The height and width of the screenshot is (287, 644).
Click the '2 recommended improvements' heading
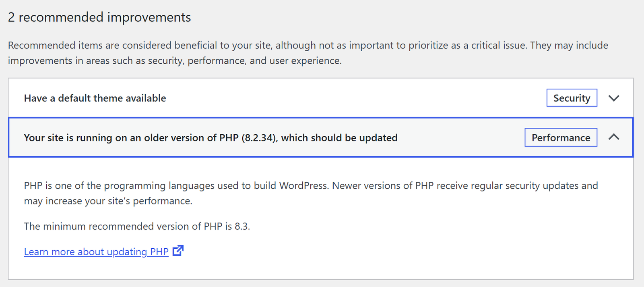(x=99, y=17)
